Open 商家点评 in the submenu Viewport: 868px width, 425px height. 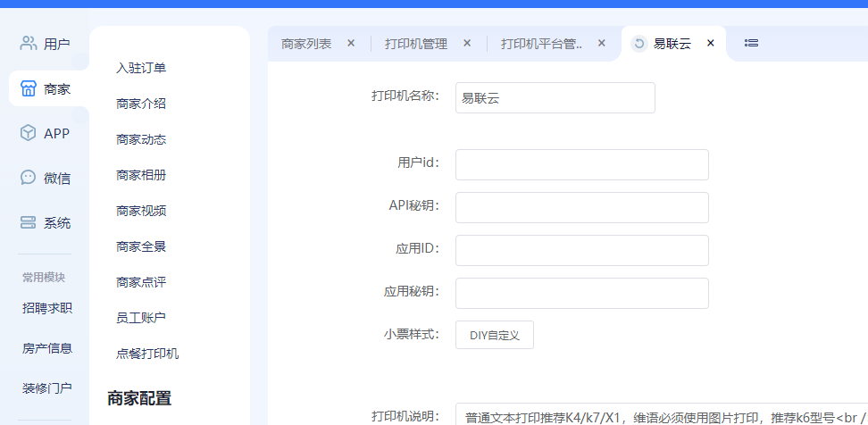pyautogui.click(x=141, y=282)
